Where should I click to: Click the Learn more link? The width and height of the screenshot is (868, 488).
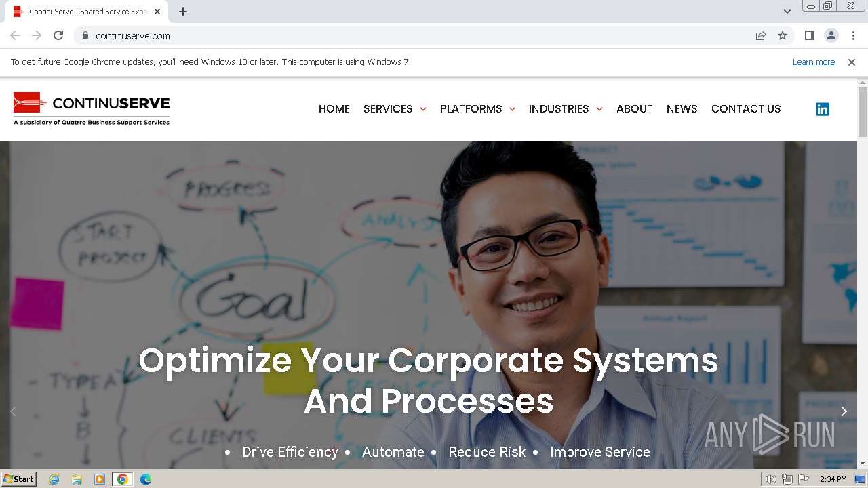tap(814, 62)
